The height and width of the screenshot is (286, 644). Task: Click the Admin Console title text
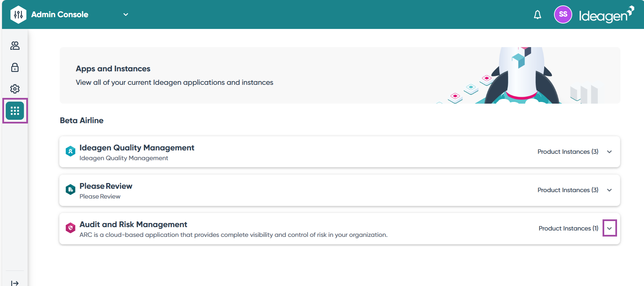pyautogui.click(x=60, y=14)
